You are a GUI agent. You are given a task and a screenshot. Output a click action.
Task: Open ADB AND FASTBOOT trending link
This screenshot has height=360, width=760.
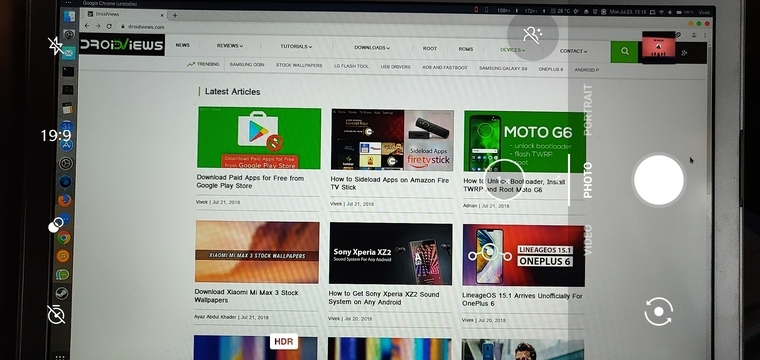(444, 67)
